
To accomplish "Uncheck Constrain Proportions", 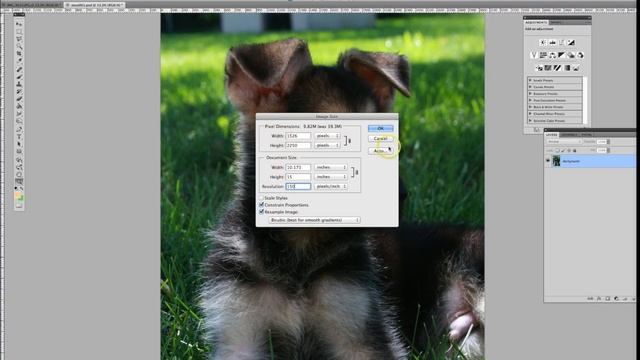I will click(261, 205).
